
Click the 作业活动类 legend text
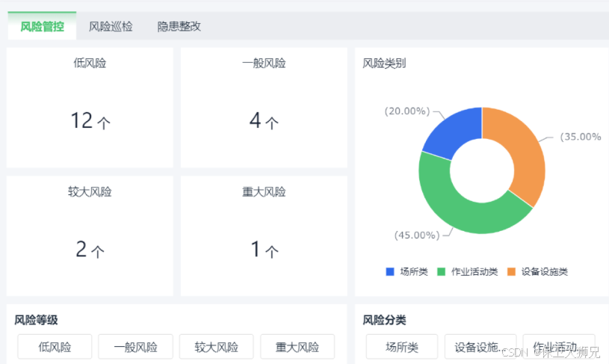pyautogui.click(x=474, y=271)
